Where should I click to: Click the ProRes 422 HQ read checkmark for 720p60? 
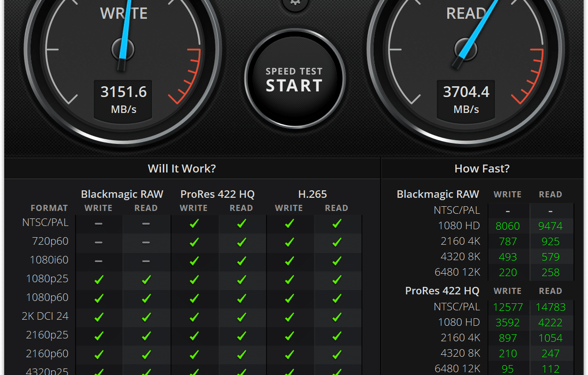[241, 242]
